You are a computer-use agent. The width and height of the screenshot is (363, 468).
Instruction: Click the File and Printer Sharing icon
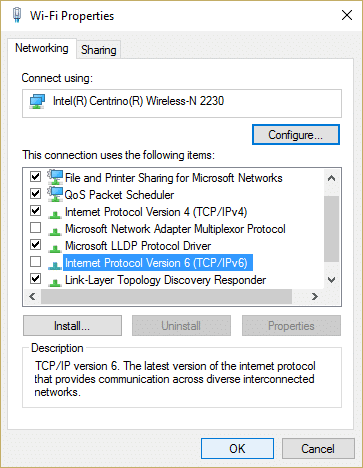point(55,177)
